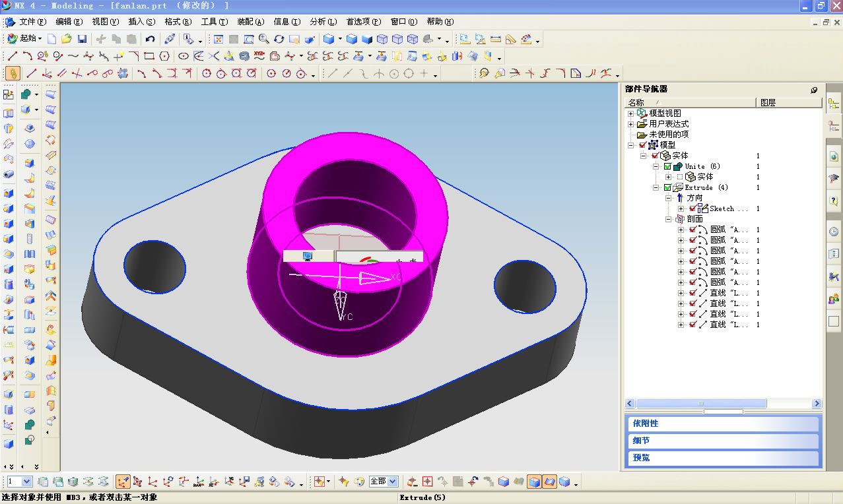Viewport: 843px width, 504px height.
Task: Open the 分析 menu
Action: (323, 22)
